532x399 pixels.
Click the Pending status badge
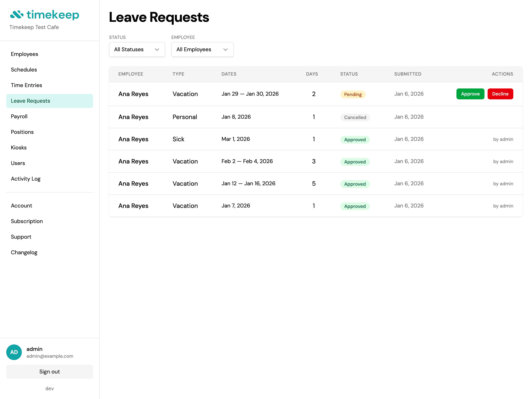click(353, 94)
